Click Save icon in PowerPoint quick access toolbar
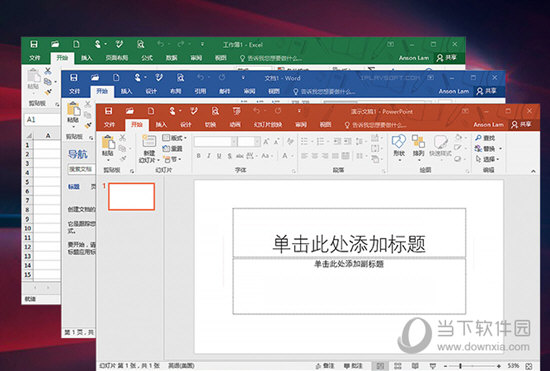This screenshot has height=371, width=550. [109, 111]
